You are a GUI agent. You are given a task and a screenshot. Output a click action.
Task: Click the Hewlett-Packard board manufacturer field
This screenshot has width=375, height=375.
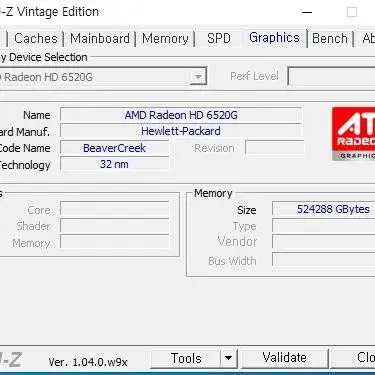coord(181,131)
